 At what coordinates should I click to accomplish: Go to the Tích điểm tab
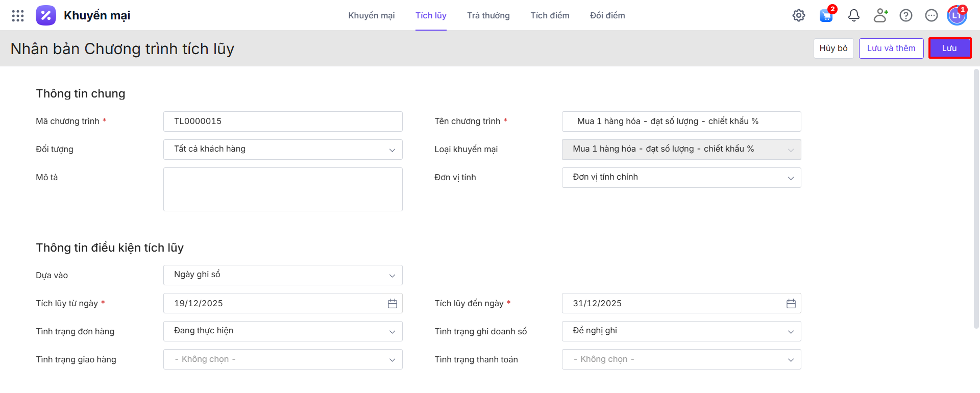tap(550, 15)
